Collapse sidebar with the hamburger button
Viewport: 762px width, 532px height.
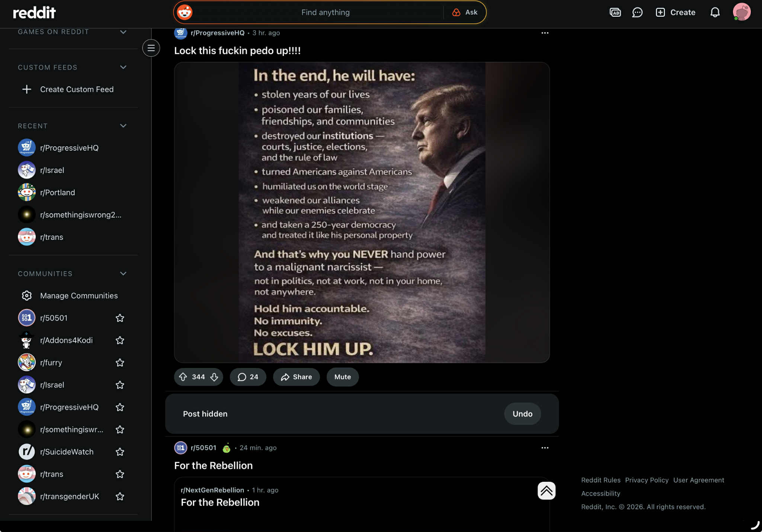pyautogui.click(x=151, y=48)
